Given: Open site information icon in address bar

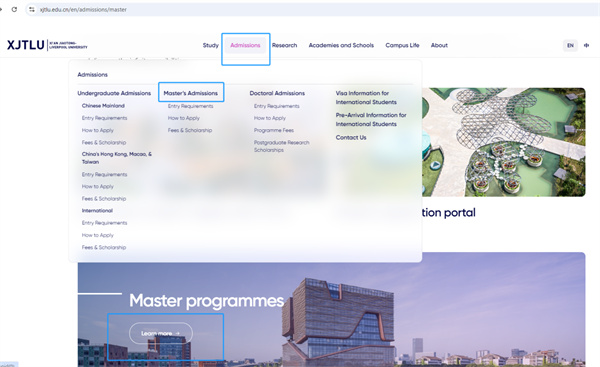Looking at the screenshot, I should pyautogui.click(x=32, y=10).
